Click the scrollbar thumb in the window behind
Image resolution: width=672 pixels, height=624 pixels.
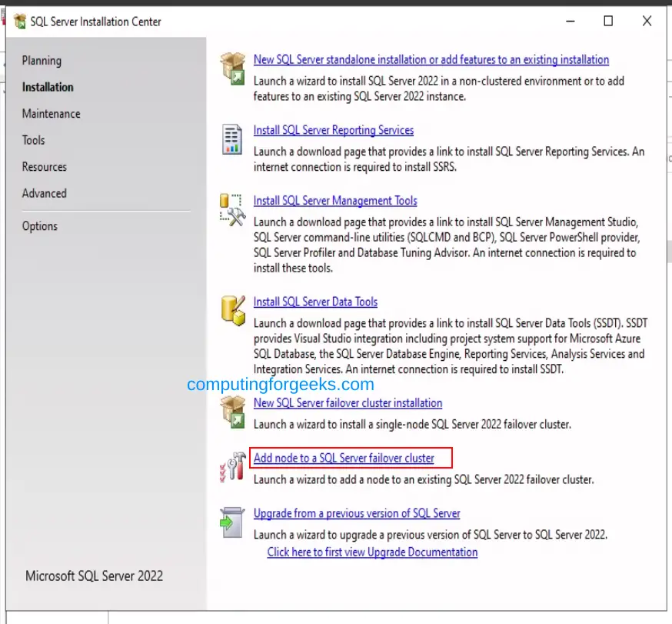pos(670,252)
